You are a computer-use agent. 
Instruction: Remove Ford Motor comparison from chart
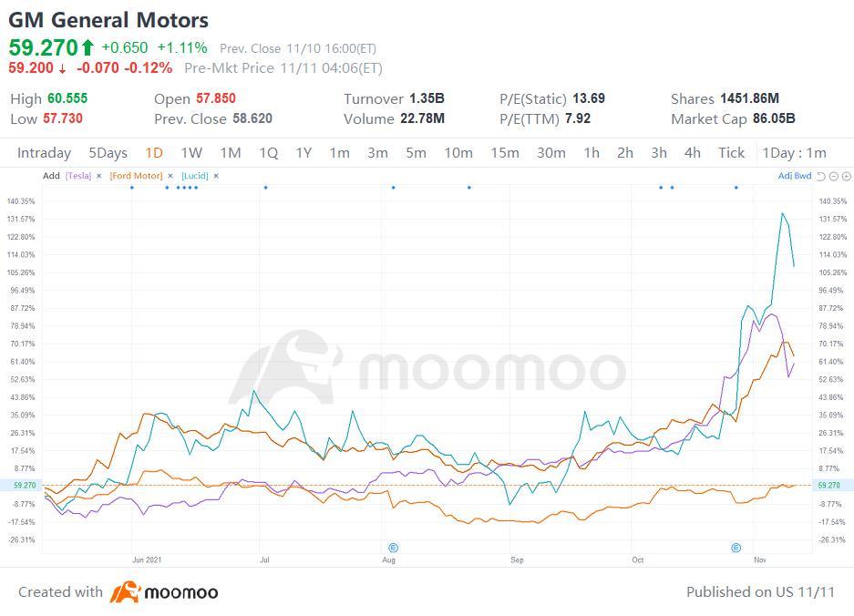coord(170,176)
